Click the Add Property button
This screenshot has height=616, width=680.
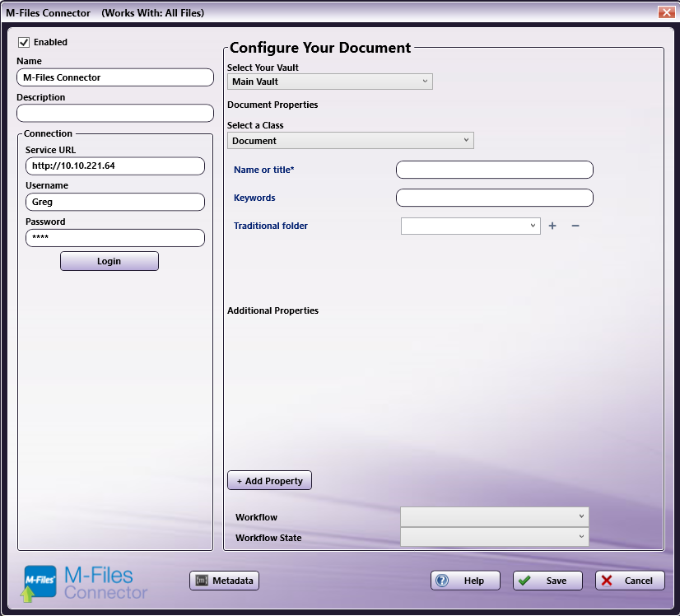pos(269,481)
